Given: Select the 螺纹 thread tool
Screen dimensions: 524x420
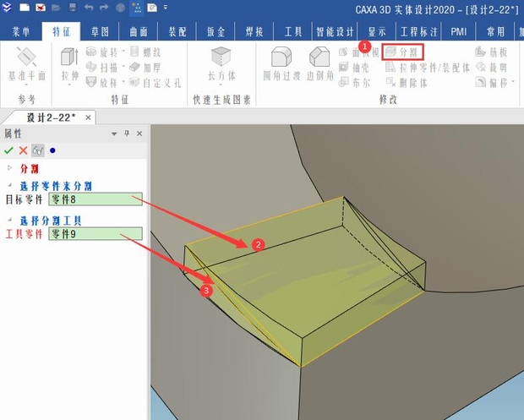Looking at the screenshot, I should click(x=145, y=52).
